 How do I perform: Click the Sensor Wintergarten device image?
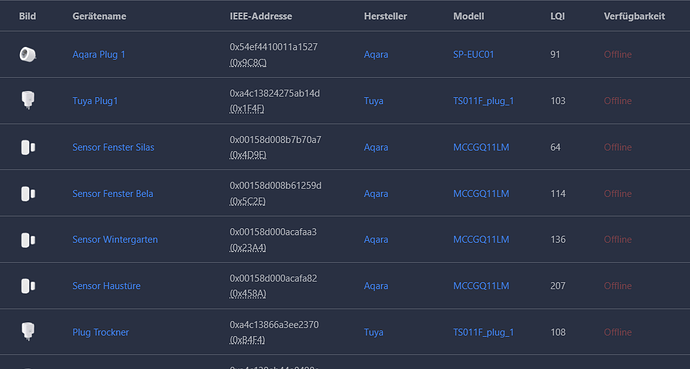point(28,240)
